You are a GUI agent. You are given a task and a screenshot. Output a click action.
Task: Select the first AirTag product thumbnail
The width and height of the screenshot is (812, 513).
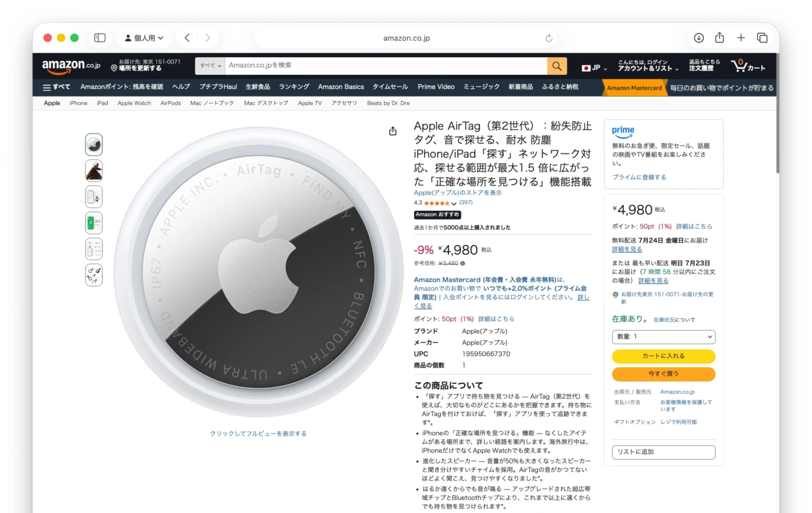(x=93, y=145)
